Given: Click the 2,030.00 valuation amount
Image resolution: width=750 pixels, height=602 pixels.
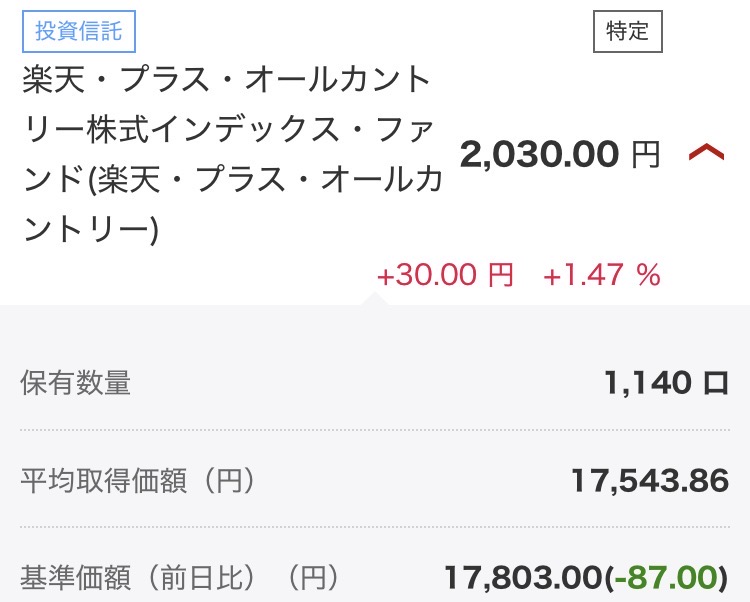Looking at the screenshot, I should 539,154.
